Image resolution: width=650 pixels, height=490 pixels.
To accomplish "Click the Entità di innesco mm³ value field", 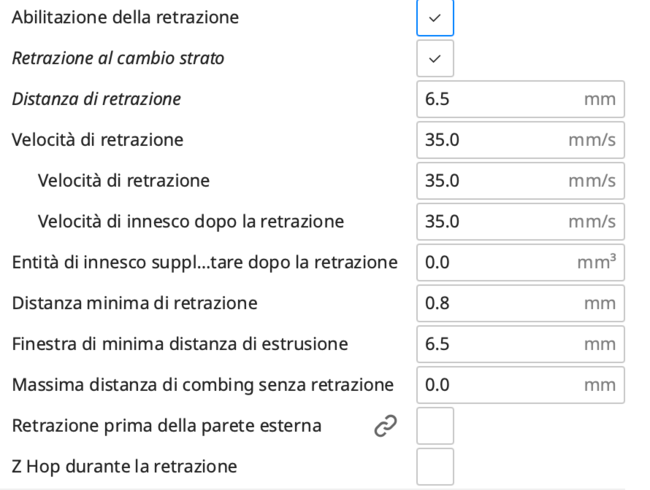I will [500, 263].
